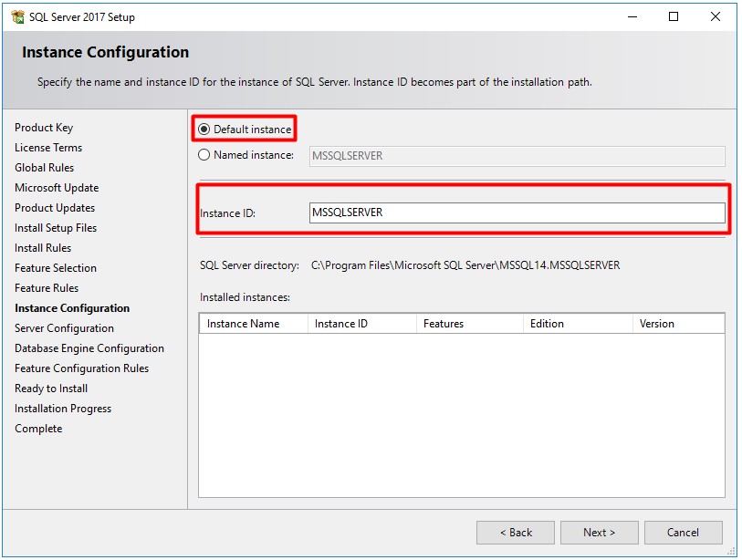
Task: Click the Version column header
Action: (x=659, y=322)
